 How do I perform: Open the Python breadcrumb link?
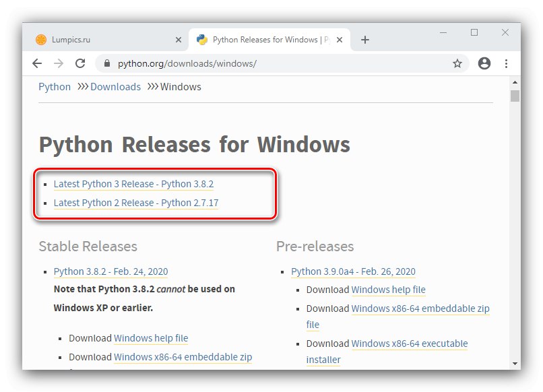[55, 87]
